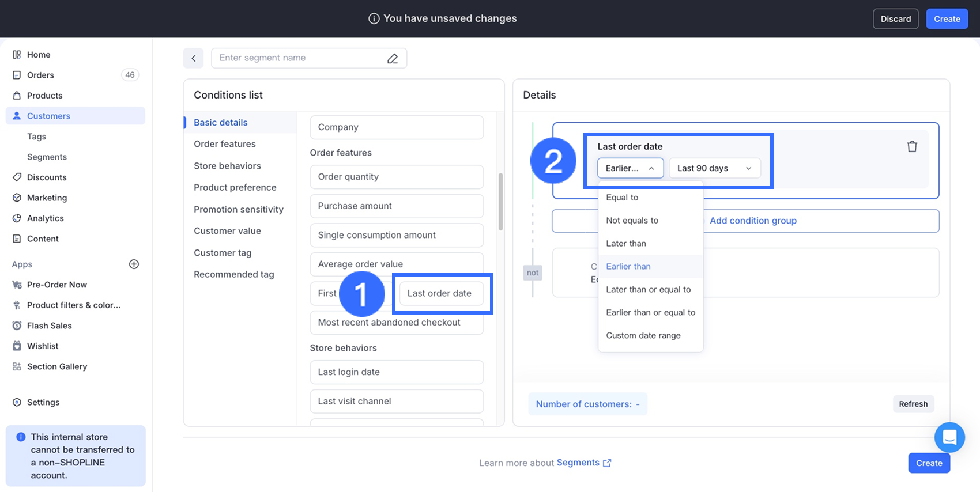Select the Promotion sensitivity category

pos(239,209)
